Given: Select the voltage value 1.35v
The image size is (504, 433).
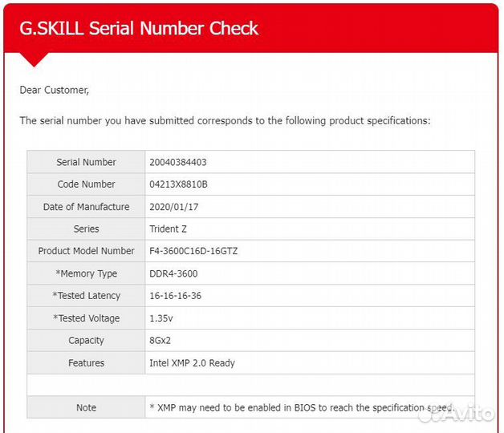Looking at the screenshot, I should (x=161, y=318).
